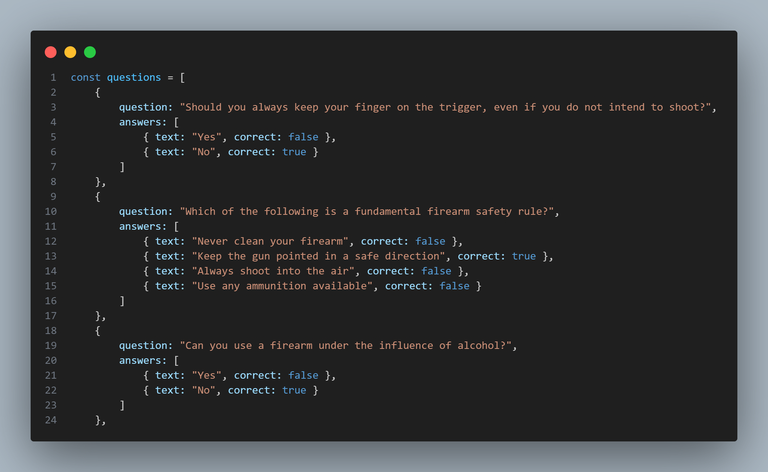Click the trigger finger question string
768x472 pixels.
click(445, 107)
